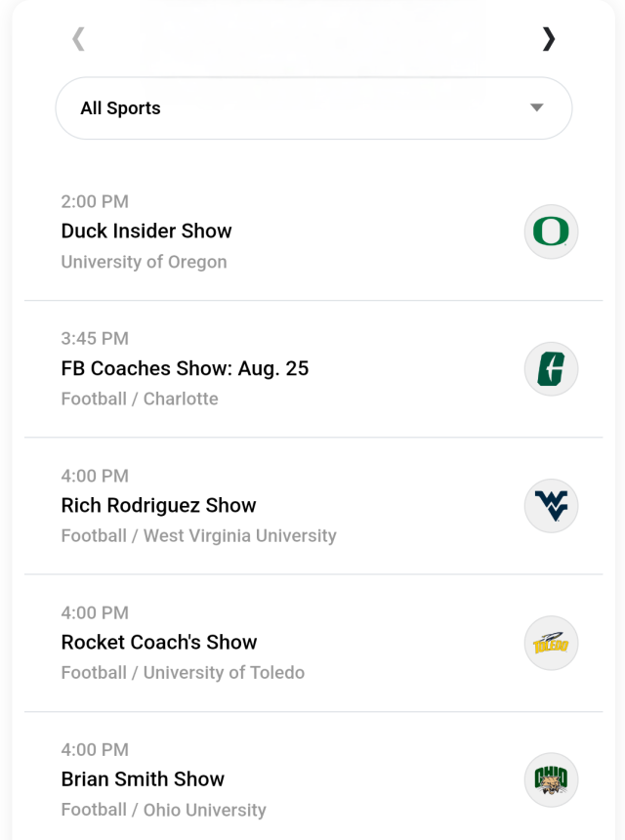Click the Oregon Ducks logo icon

pos(551,231)
